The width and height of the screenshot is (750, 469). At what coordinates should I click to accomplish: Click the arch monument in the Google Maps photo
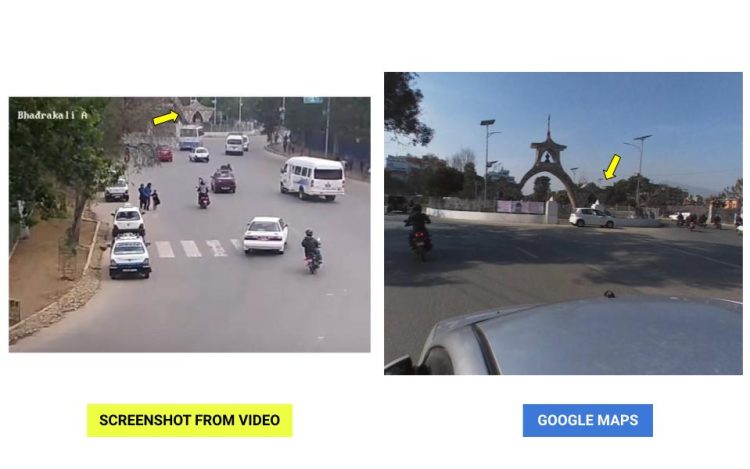549,165
